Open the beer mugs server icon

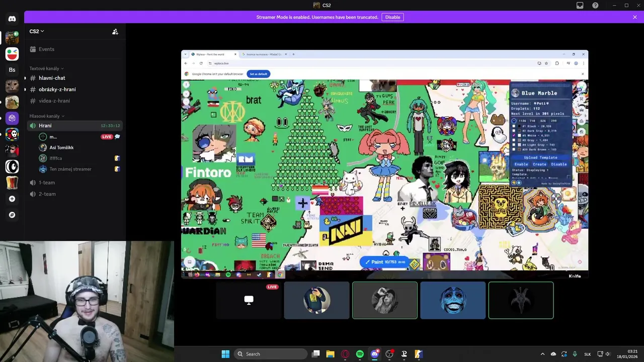12,183
